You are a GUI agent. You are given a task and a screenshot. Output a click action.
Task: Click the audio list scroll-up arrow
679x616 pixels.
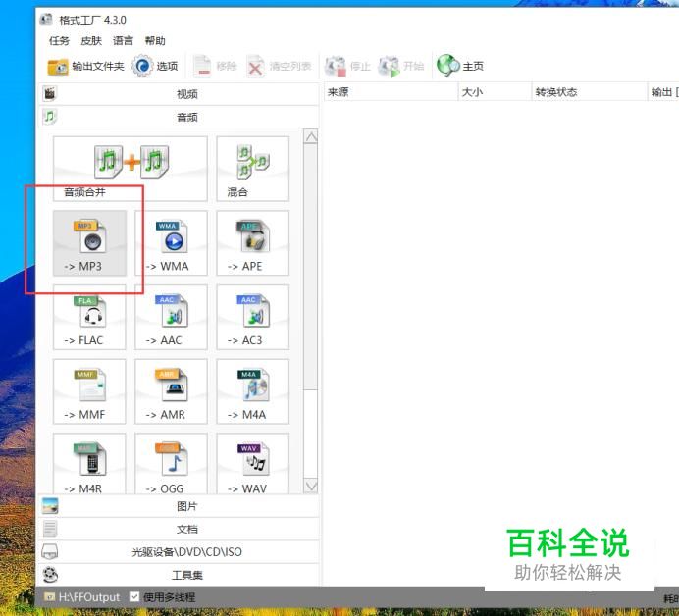click(311, 136)
